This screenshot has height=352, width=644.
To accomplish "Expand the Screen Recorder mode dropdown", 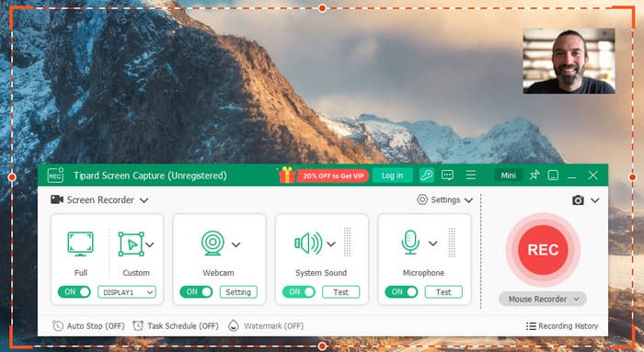I will click(144, 200).
